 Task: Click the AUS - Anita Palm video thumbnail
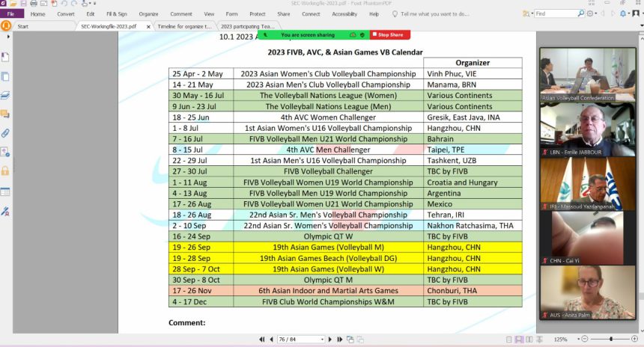point(588,292)
